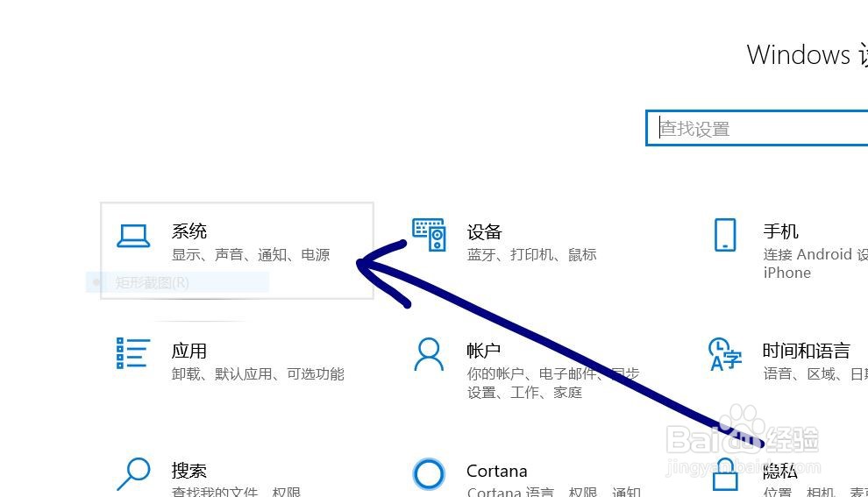Open the Privacy lock icon
Image resolution: width=868 pixels, height=497 pixels.
coord(725,475)
